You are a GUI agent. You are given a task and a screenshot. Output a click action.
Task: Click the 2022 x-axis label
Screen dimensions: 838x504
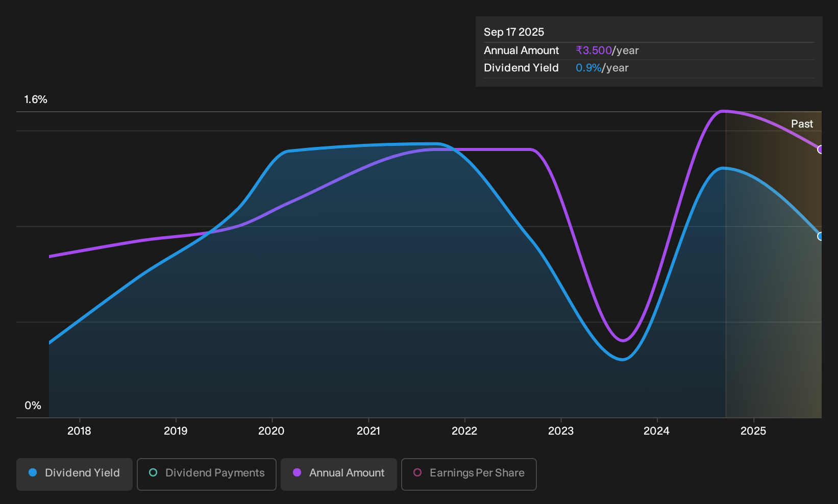pyautogui.click(x=464, y=431)
